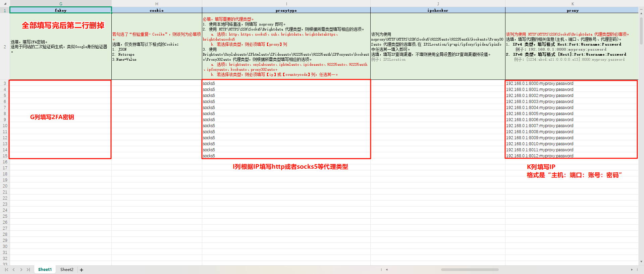Select row 3 header
The width and height of the screenshot is (644, 274).
(5, 84)
